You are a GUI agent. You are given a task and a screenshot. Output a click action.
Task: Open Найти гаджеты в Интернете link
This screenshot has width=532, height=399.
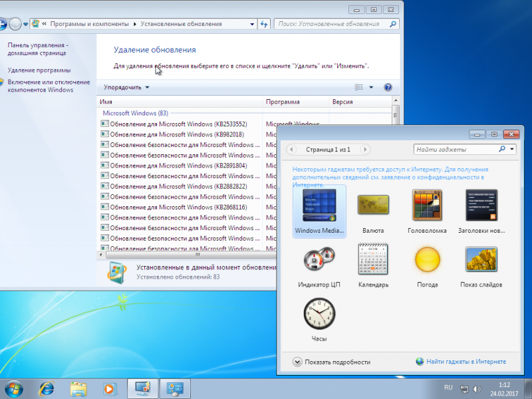click(461, 362)
